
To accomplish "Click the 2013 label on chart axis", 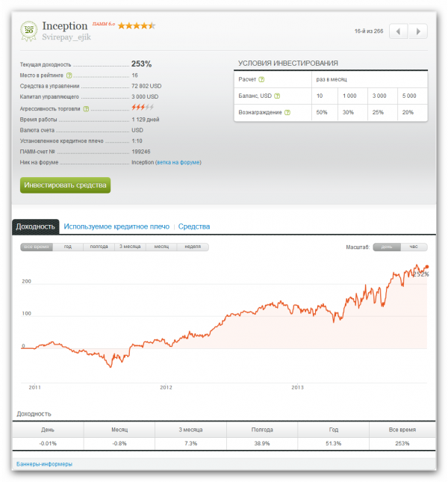I will 297,388.
